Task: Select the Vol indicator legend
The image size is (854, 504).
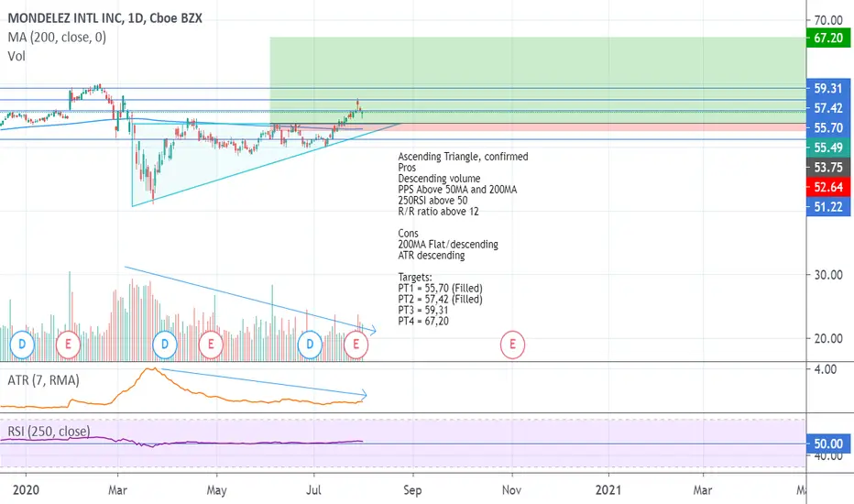Action: (16, 56)
